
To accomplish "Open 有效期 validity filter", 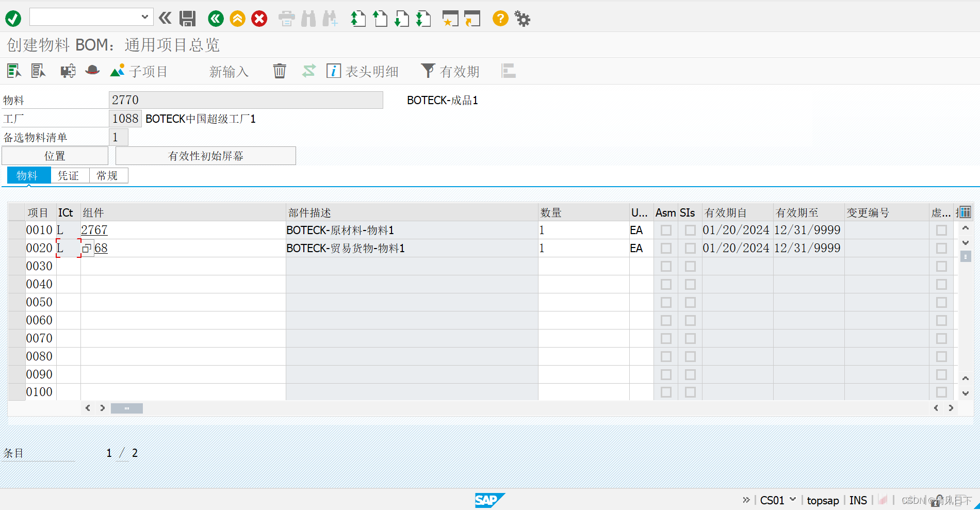I will (x=450, y=71).
